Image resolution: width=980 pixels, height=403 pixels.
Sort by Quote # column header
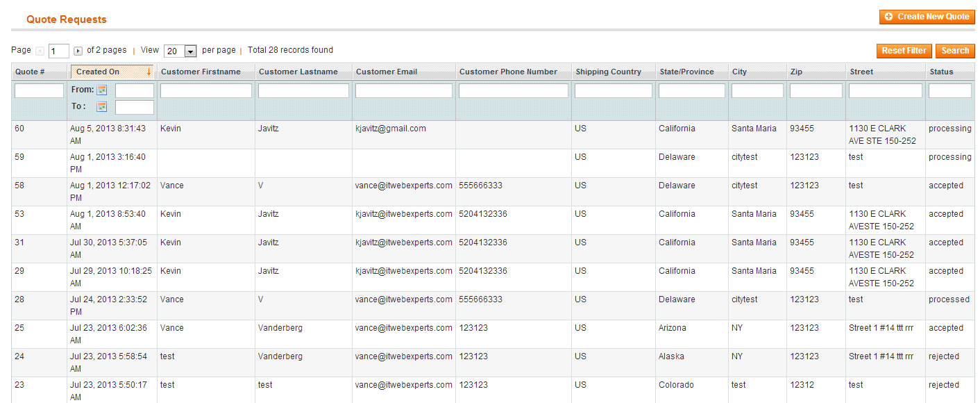click(x=30, y=72)
